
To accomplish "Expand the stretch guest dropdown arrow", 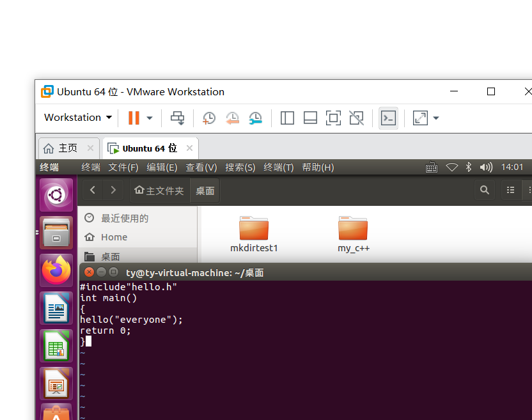I will [436, 118].
